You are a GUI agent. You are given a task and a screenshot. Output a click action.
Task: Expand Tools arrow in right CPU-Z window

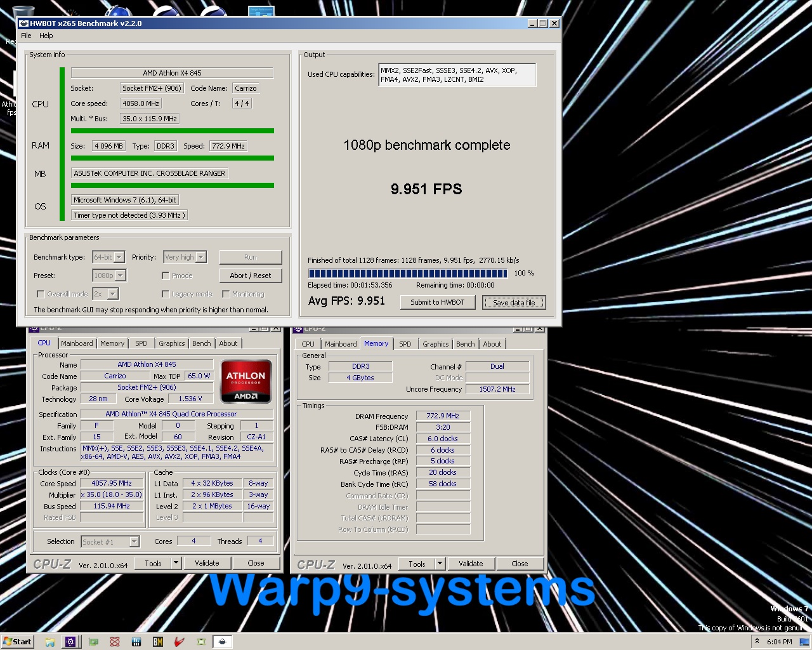click(440, 564)
